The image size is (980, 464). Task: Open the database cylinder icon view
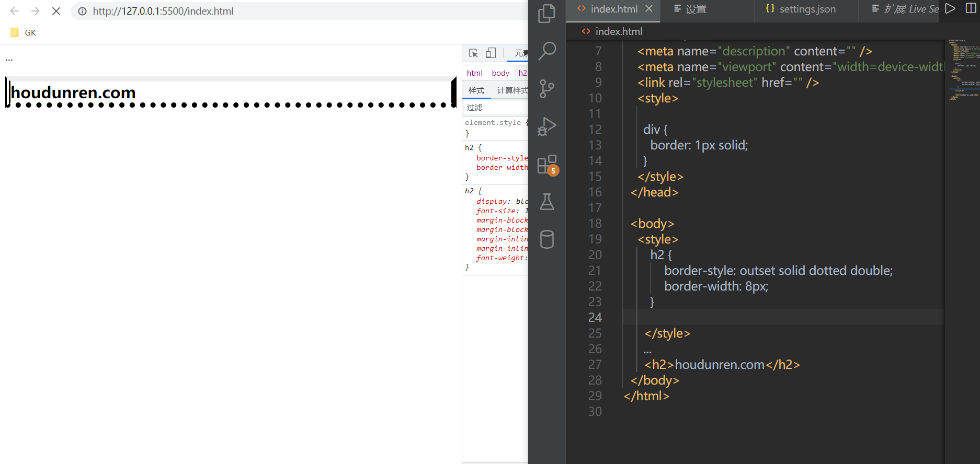[x=546, y=239]
